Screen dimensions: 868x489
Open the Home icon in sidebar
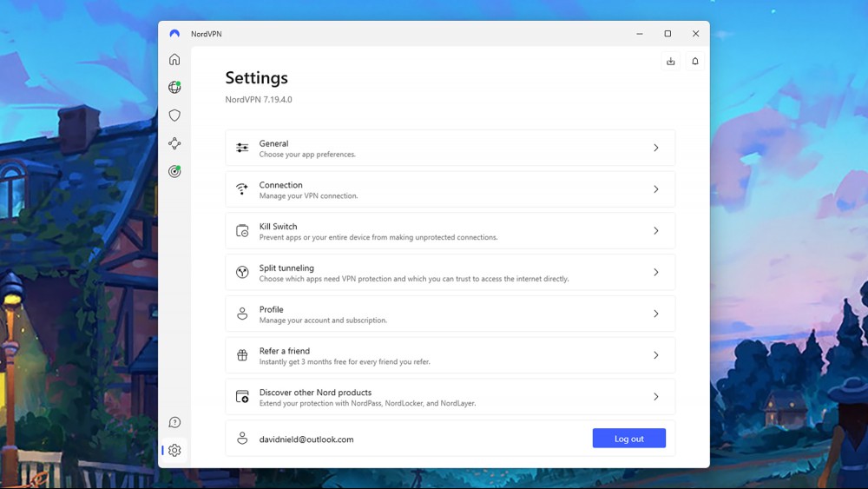click(174, 59)
